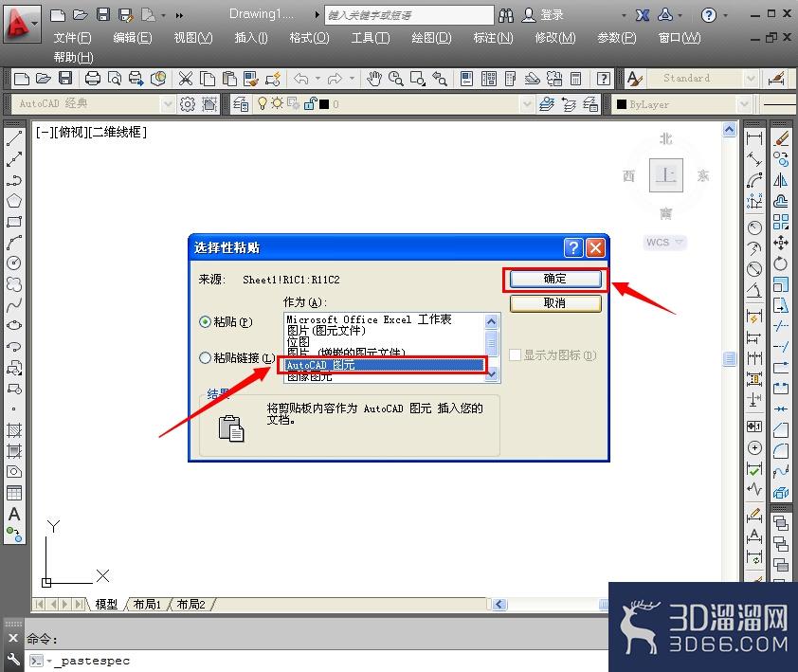798x672 pixels.
Task: Open Layer Properties Manager icon
Action: point(241,104)
